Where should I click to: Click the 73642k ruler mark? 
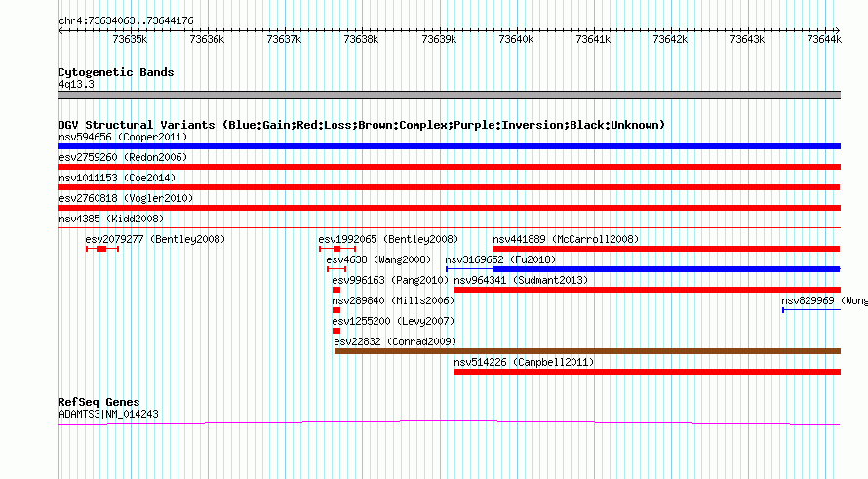(x=670, y=39)
